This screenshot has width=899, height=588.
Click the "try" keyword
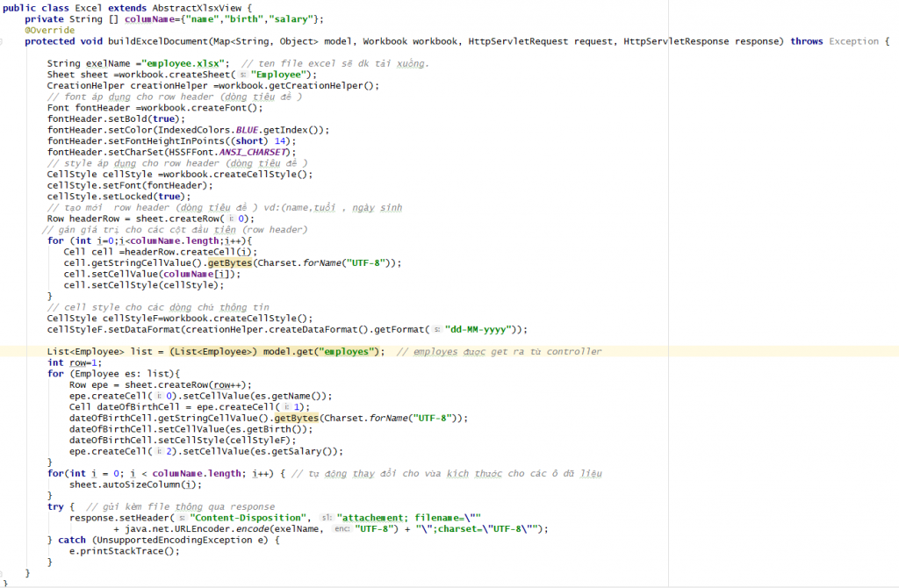55,507
